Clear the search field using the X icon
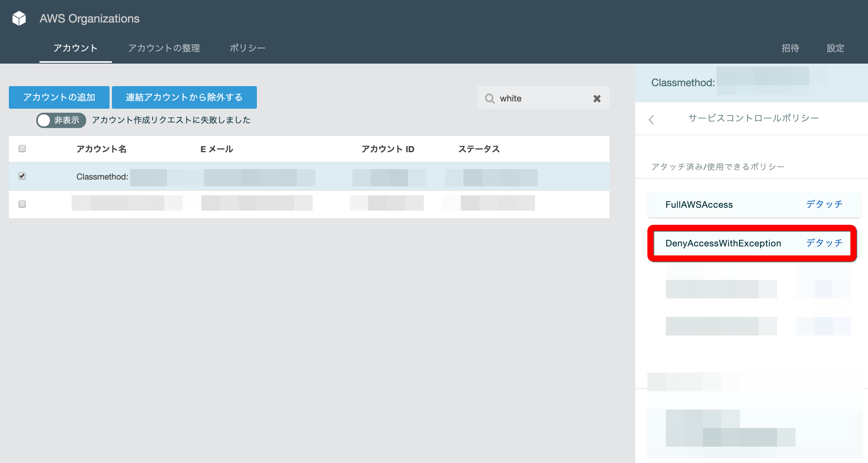Screen dimensions: 868x463 597,98
